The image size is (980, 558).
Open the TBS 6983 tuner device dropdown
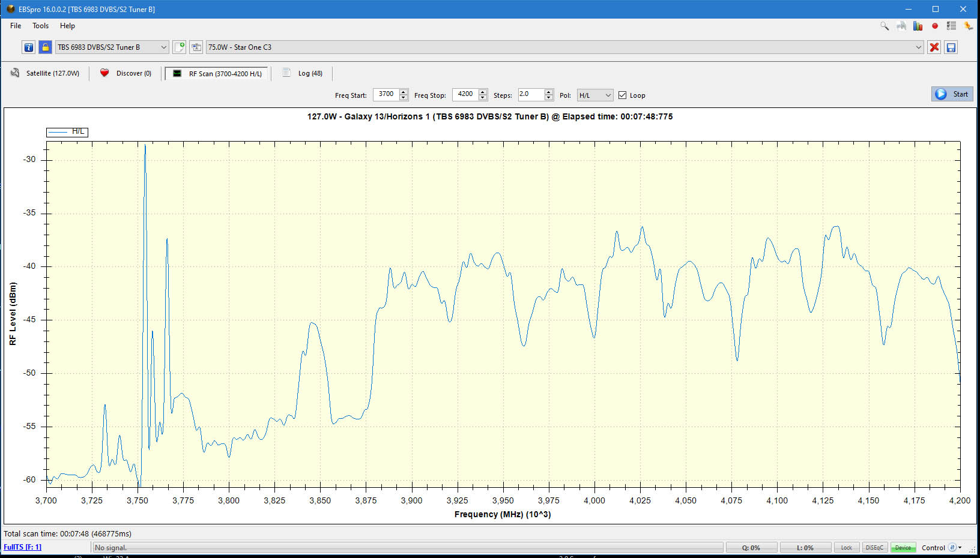[x=112, y=47]
